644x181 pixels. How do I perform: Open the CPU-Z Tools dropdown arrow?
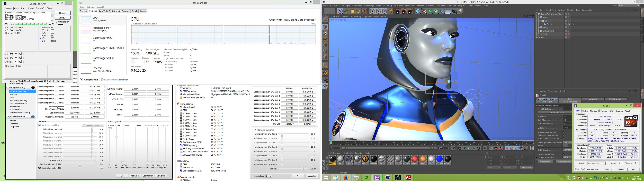tap(613, 169)
